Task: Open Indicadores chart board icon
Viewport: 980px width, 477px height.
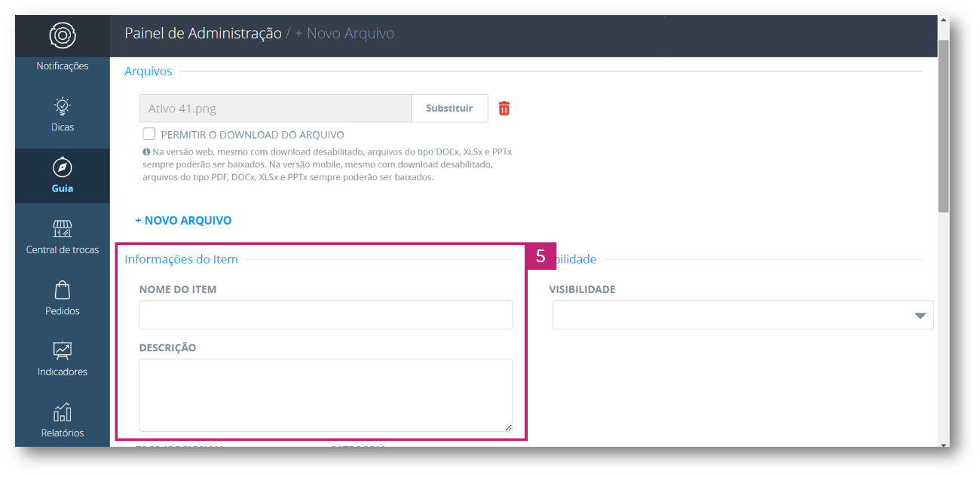Action: pyautogui.click(x=63, y=351)
